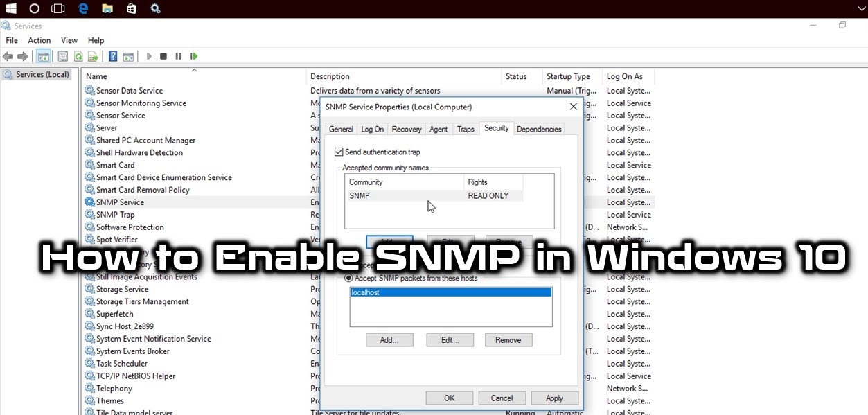The height and width of the screenshot is (415, 868).
Task: Export the services list
Action: 93,56
